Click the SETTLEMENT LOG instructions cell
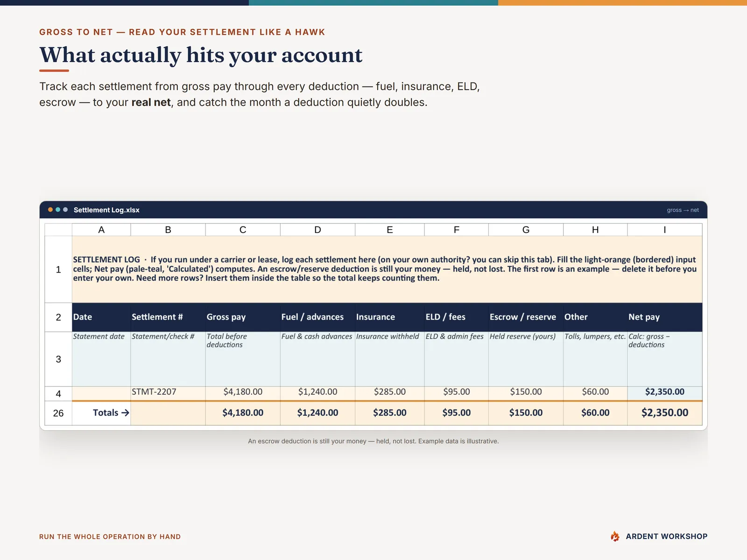This screenshot has height=560, width=747. [387, 269]
